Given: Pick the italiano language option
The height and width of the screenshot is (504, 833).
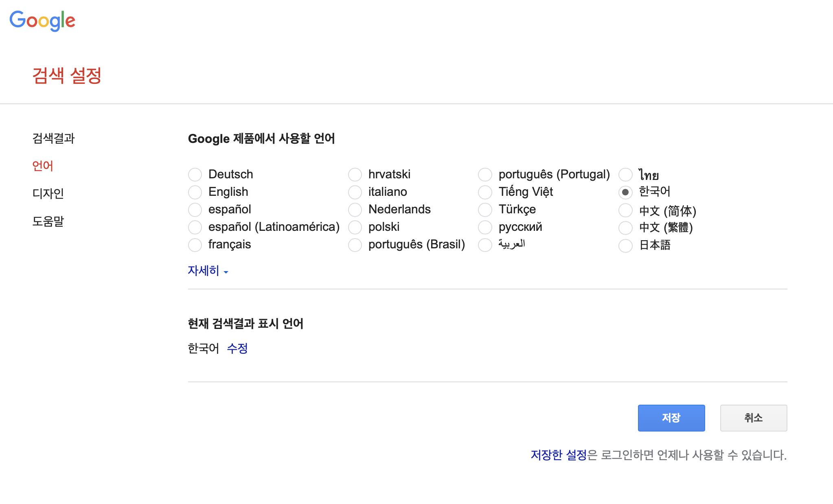Looking at the screenshot, I should (x=355, y=192).
